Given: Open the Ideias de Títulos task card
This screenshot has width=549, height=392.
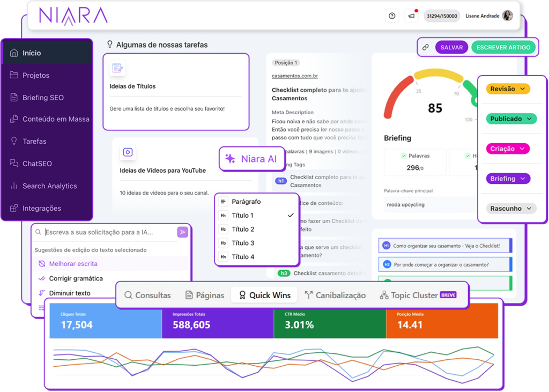Looking at the screenshot, I should click(x=176, y=92).
